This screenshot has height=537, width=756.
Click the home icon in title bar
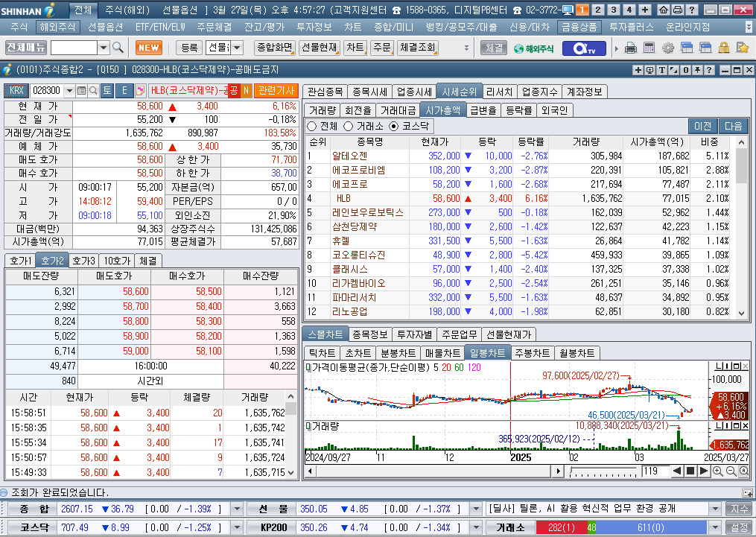tap(664, 10)
